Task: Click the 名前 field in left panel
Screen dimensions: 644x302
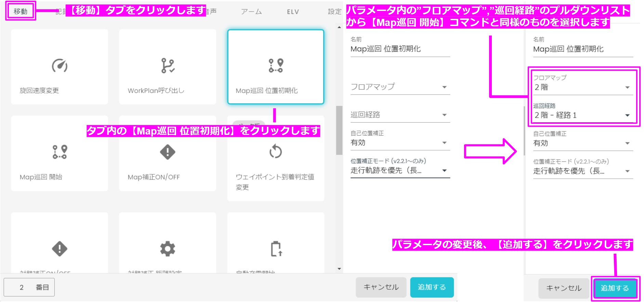Action: click(x=400, y=46)
